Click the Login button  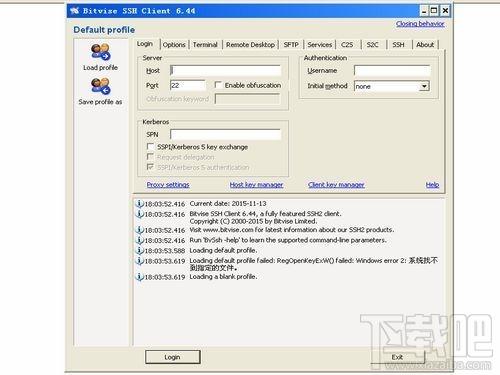[172, 357]
